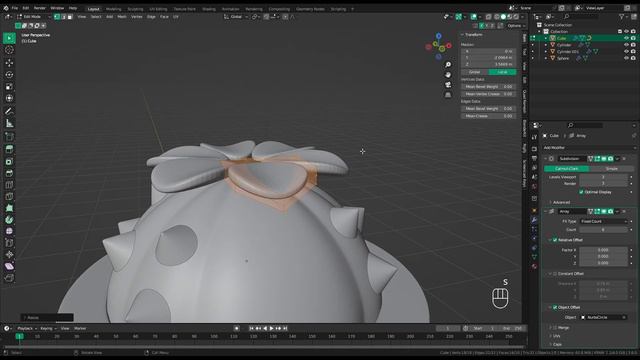Select the Shrink/Fatten tool

9,255
